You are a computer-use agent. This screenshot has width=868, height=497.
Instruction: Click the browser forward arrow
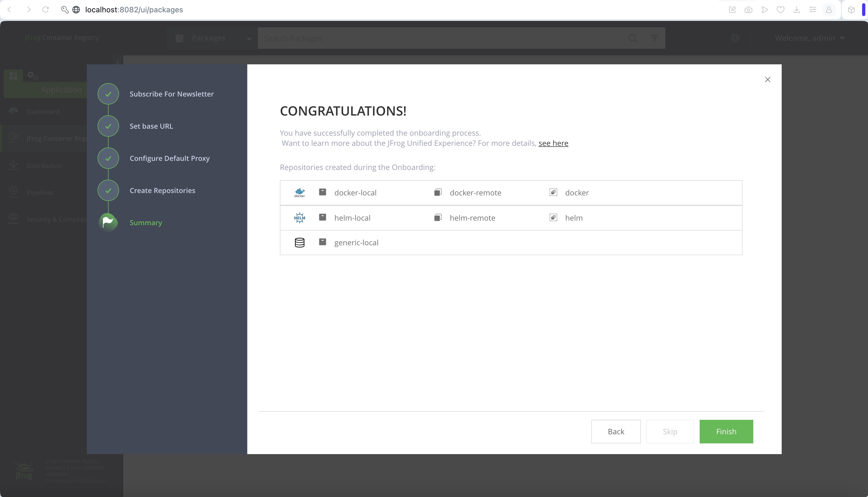29,10
